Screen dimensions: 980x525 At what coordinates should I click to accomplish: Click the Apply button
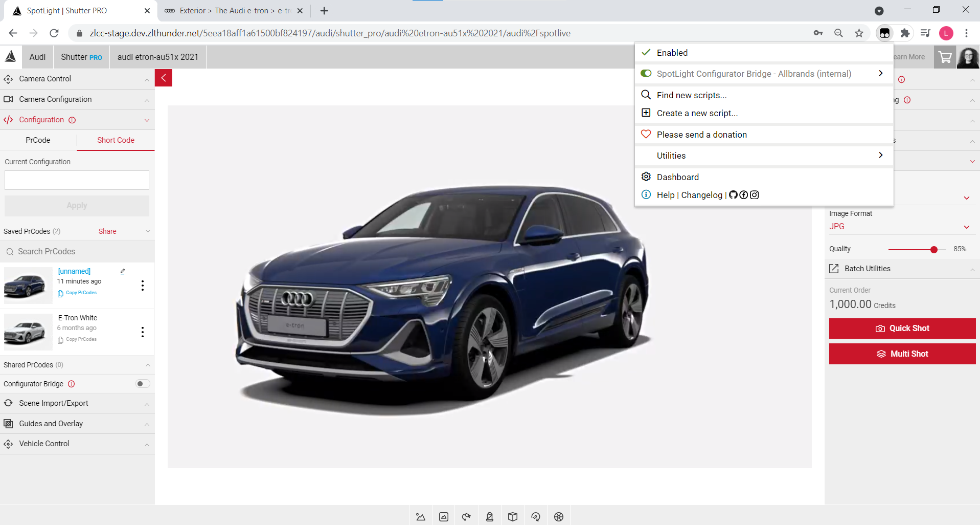coord(77,206)
